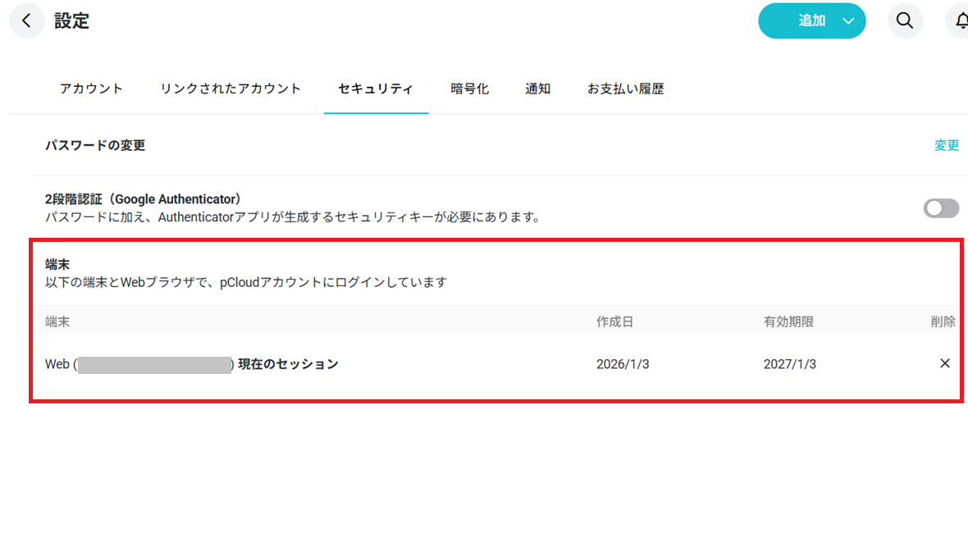
Task: Click the 作成日 column header
Action: pyautogui.click(x=614, y=321)
